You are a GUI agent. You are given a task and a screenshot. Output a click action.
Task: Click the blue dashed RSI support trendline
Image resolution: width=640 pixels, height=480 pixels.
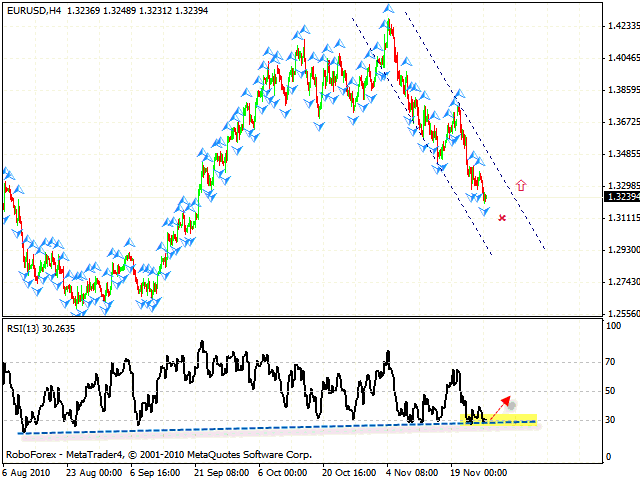pyautogui.click(x=200, y=428)
